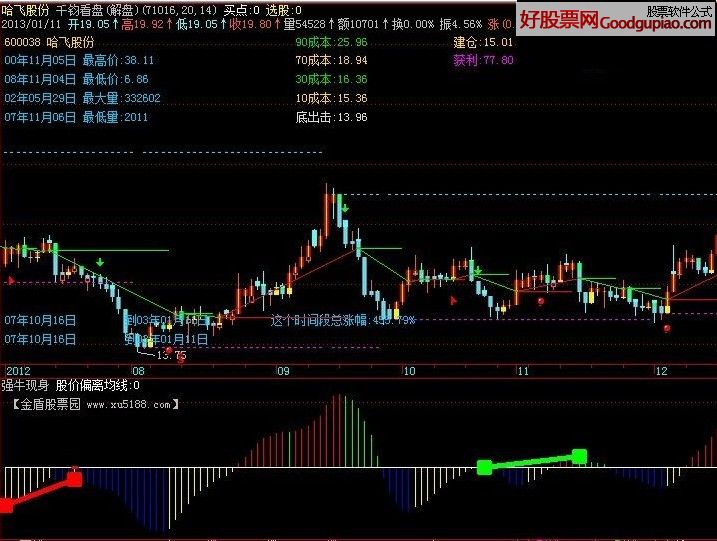Viewport: 717px width, 541px height.
Task: Click the green down arrow above September peak candle
Action: click(344, 210)
